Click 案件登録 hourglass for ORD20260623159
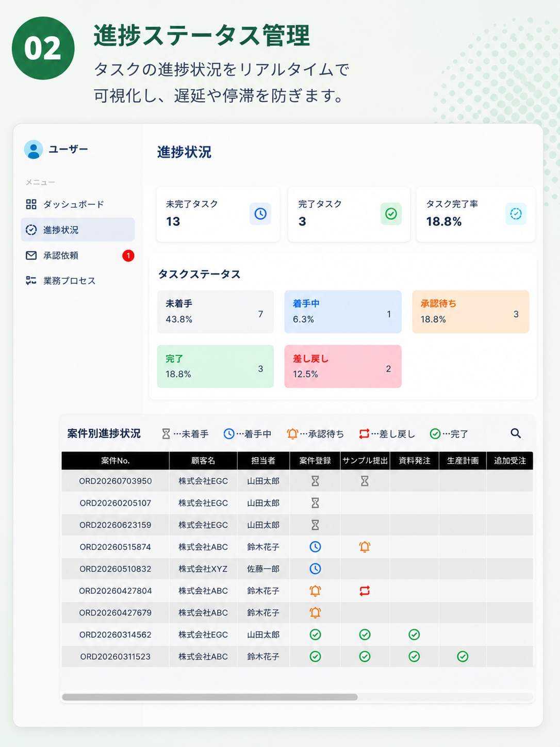 pos(315,525)
